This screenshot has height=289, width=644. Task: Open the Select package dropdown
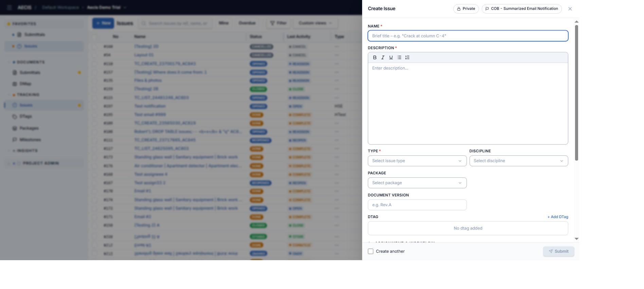[x=417, y=183]
